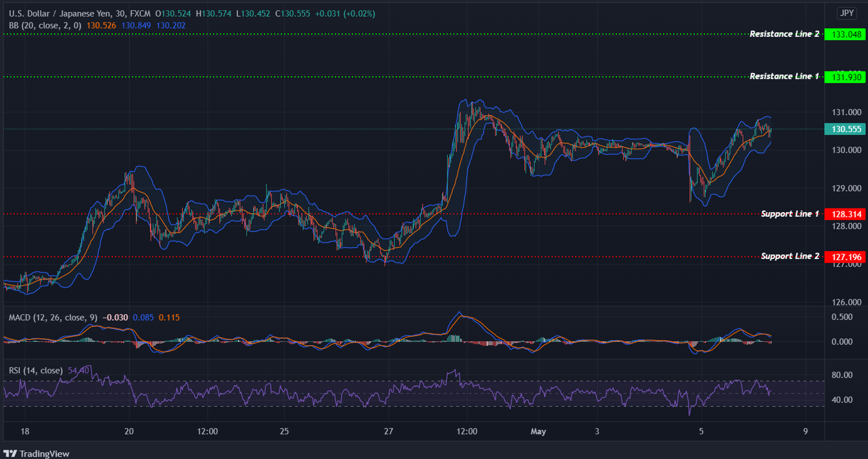
Task: Open the TradingView logo link
Action: point(37,453)
